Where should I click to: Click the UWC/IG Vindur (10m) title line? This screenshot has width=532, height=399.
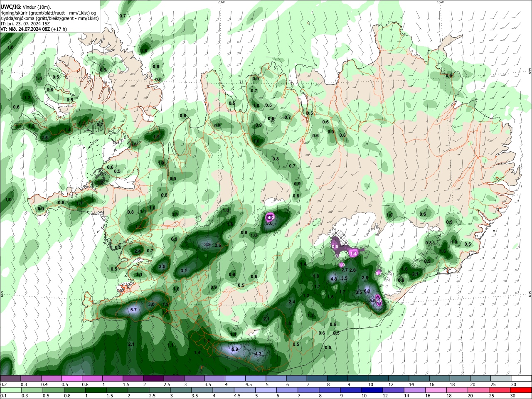coord(26,7)
